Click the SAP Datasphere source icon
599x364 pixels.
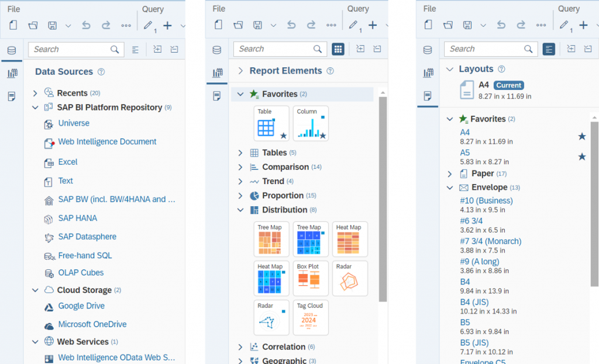tap(49, 237)
